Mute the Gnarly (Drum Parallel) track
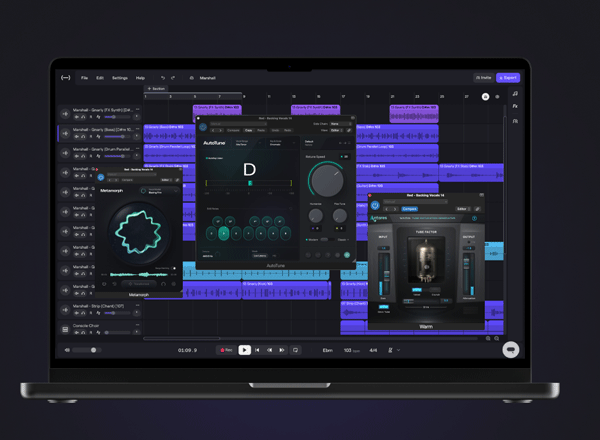 [77, 156]
